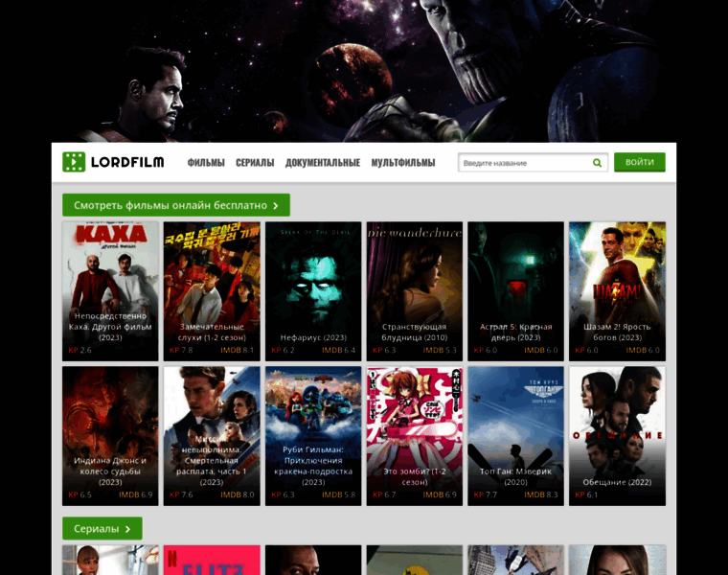The width and height of the screenshot is (728, 575).
Task: Open the Документальные menu
Action: [x=323, y=163]
